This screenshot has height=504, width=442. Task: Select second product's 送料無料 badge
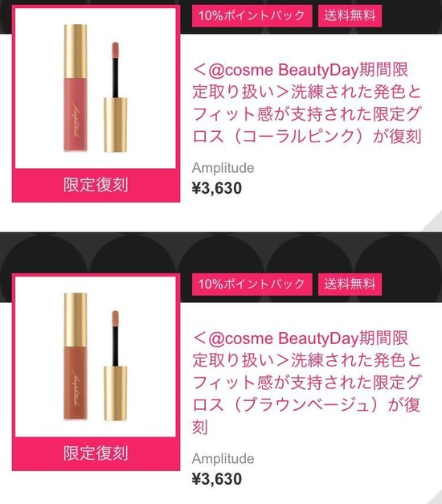[350, 284]
